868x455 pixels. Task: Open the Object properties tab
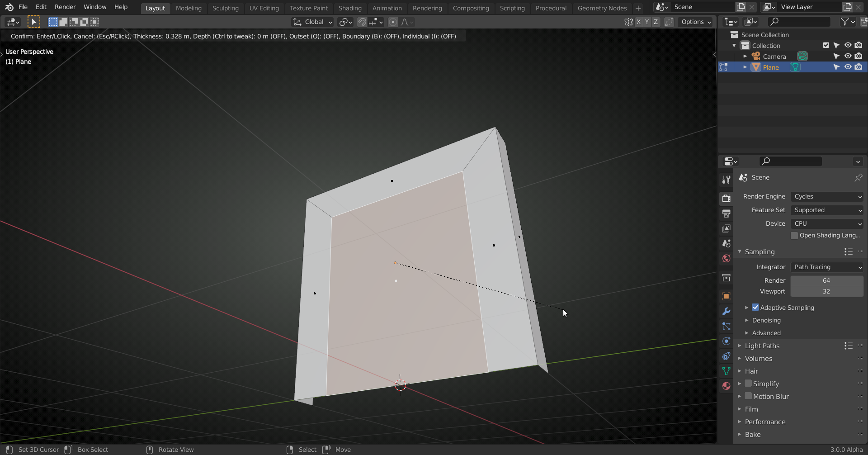tap(726, 296)
